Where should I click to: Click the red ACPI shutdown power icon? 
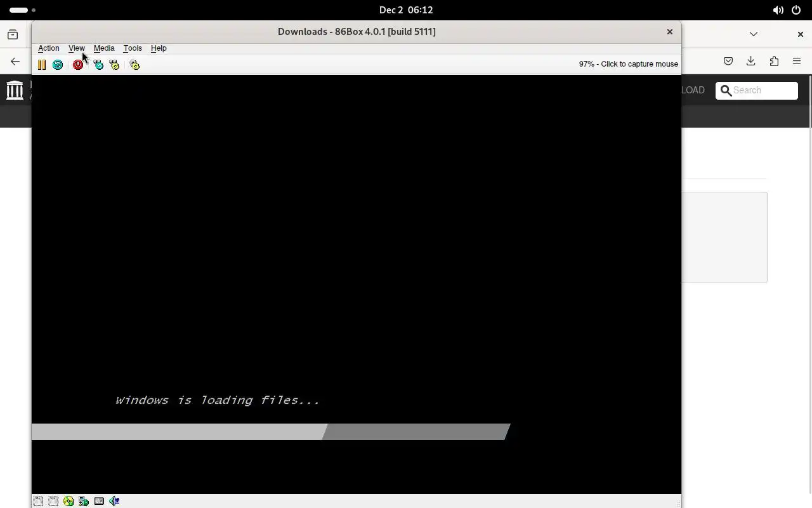click(x=78, y=65)
